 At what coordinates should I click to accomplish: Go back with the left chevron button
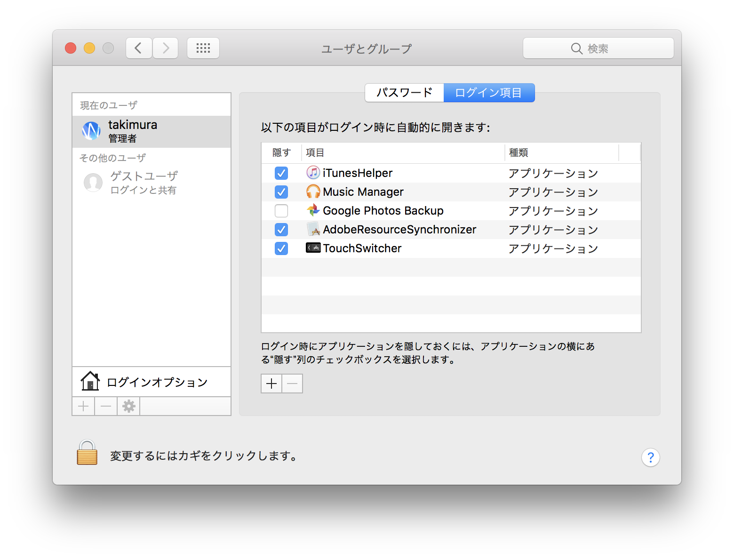pyautogui.click(x=139, y=48)
